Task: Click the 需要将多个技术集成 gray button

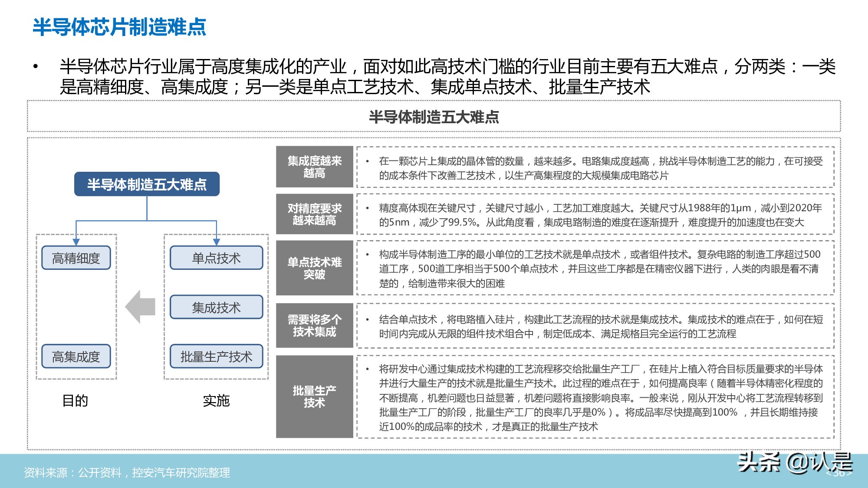Action: pos(315,324)
